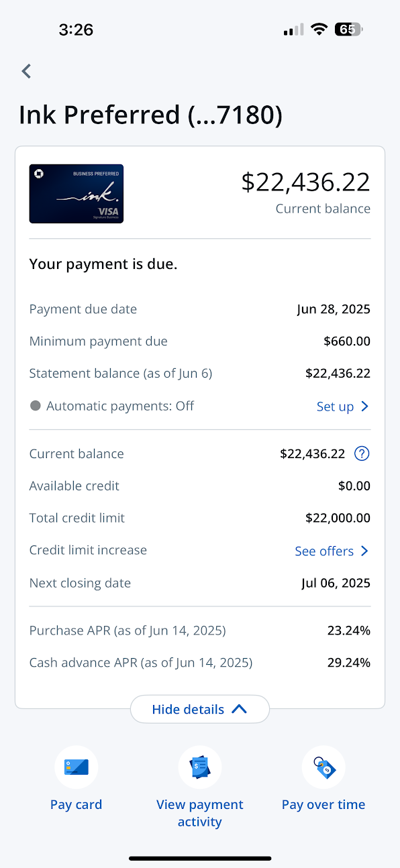Collapse details with Hide details
The height and width of the screenshot is (868, 400).
coord(199,709)
